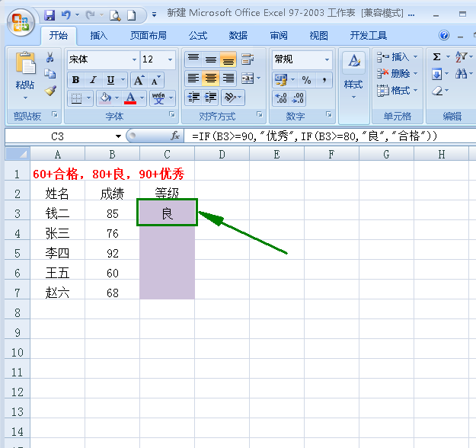
Task: Open the 插入 Insert tab
Action: [x=99, y=36]
